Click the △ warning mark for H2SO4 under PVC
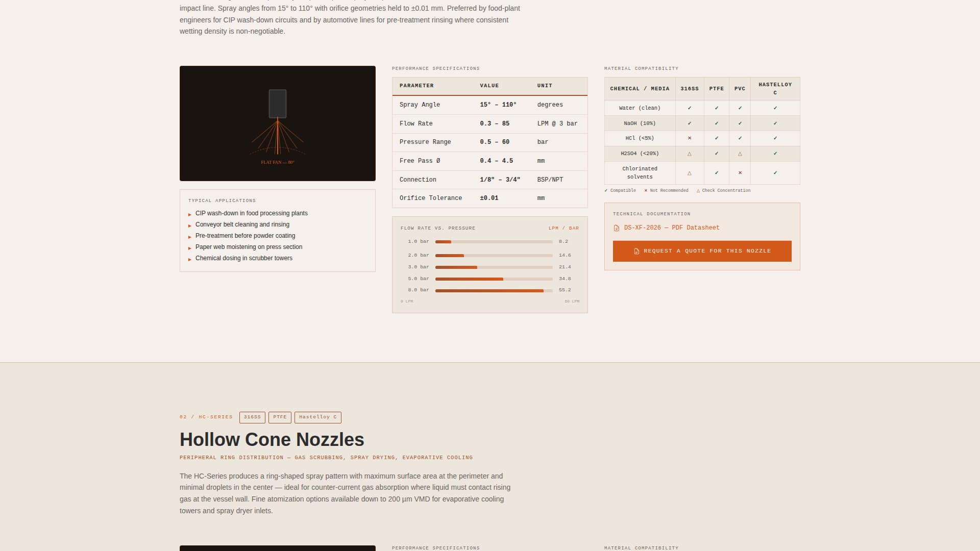 (x=740, y=154)
